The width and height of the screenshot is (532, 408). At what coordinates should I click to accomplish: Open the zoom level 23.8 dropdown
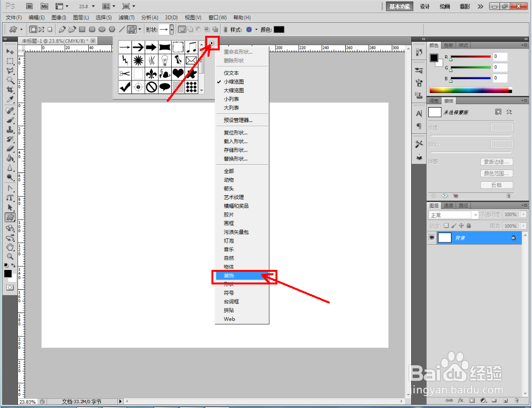pos(93,6)
